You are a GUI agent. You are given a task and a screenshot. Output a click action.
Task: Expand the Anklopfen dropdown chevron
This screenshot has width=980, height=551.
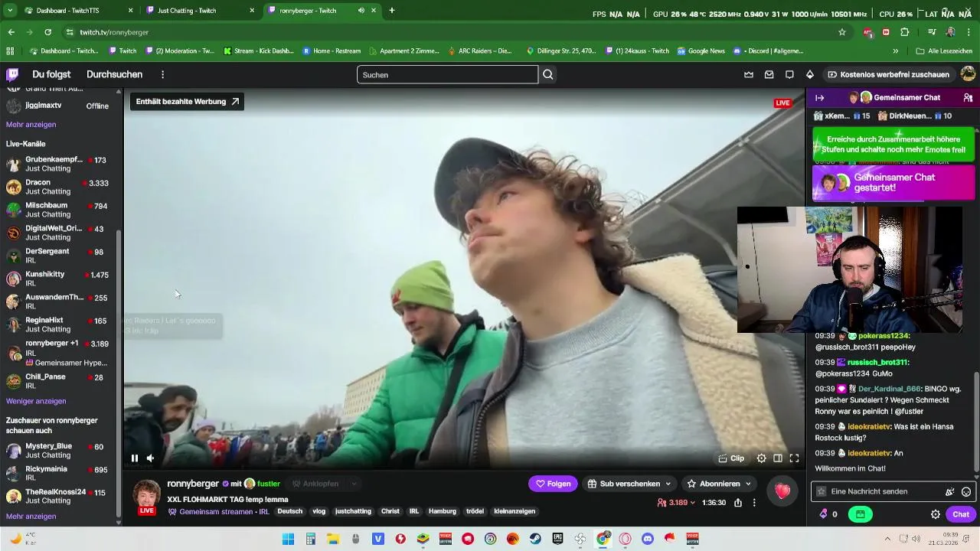pyautogui.click(x=354, y=484)
